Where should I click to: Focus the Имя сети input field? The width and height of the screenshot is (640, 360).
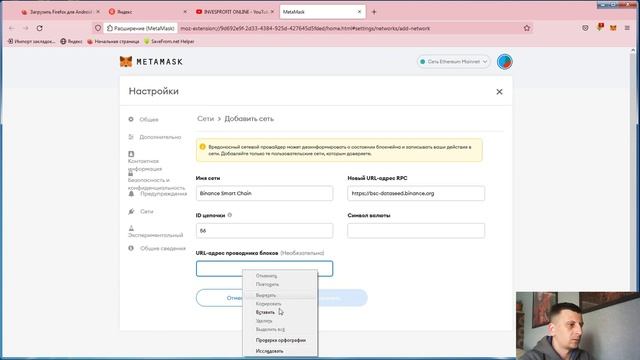(x=264, y=193)
